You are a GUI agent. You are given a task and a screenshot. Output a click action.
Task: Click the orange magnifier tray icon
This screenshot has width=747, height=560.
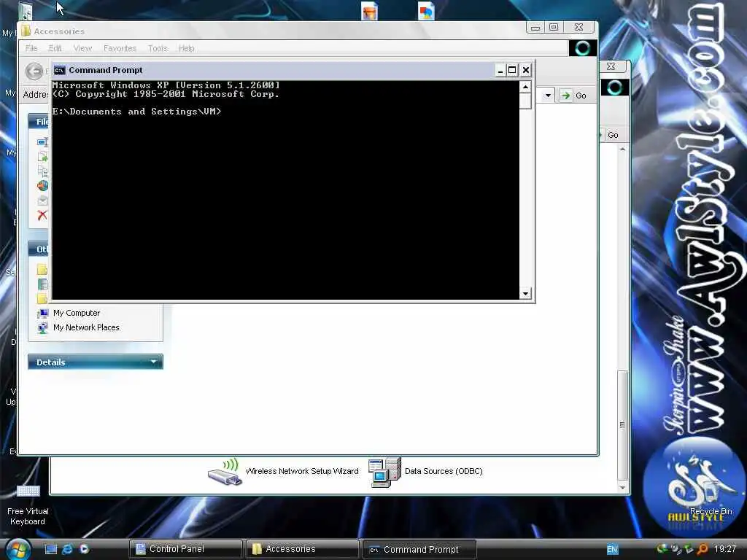click(x=703, y=549)
